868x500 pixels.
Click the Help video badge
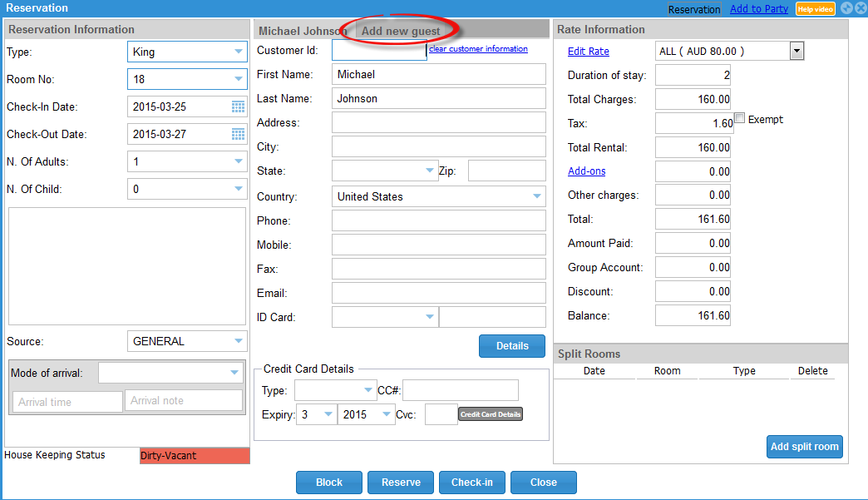click(815, 9)
